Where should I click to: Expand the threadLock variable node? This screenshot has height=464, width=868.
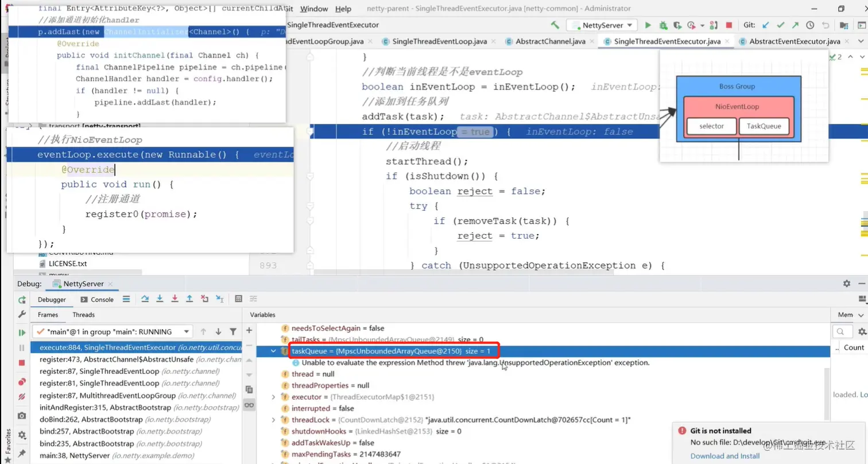click(274, 420)
